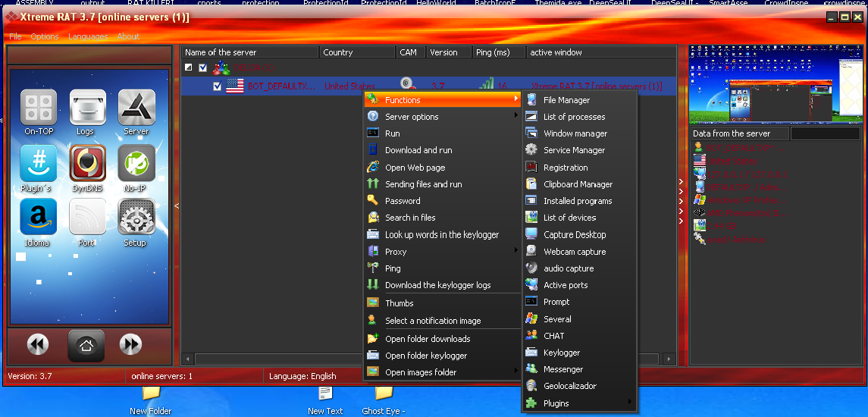Screen dimensions: 868x417
Task: Open Clipboard Manager
Action: point(579,183)
